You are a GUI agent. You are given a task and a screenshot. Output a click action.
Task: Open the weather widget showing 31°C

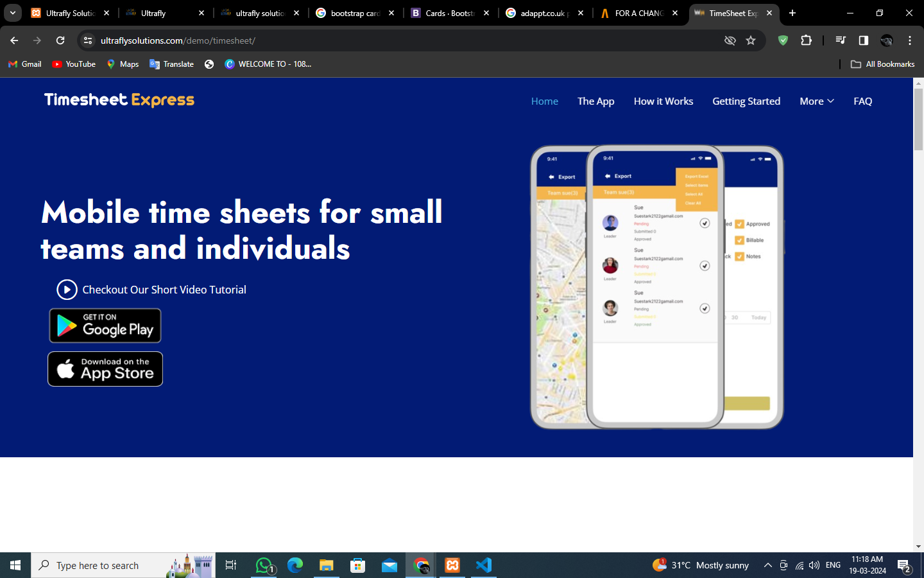point(701,565)
